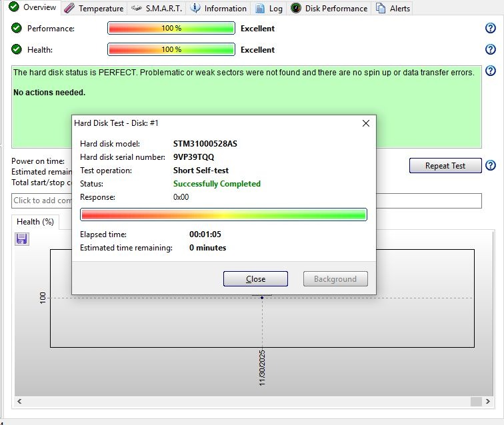Click the help icon beside the status message
Screen dimensions: 504x425
(x=491, y=71)
